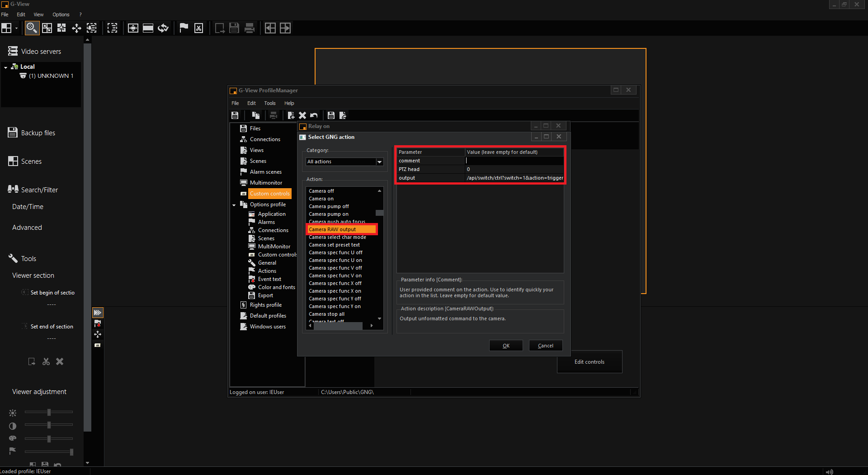Open the layout dropdown arrow in main toolbar
The height and width of the screenshot is (475, 868).
tap(16, 28)
